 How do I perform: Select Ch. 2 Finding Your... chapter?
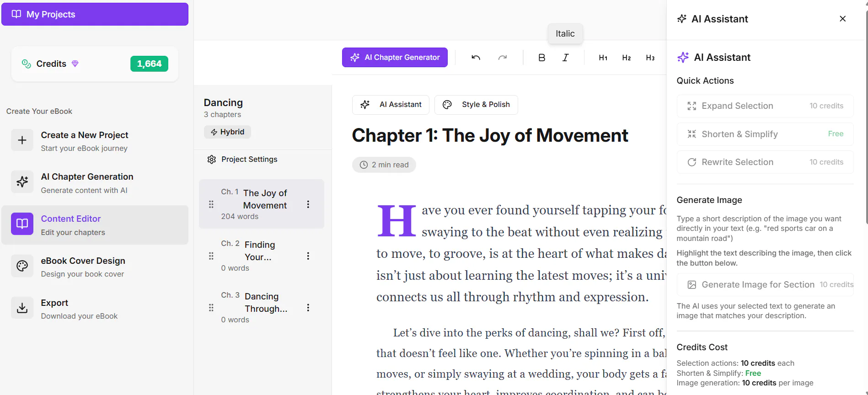(x=262, y=256)
